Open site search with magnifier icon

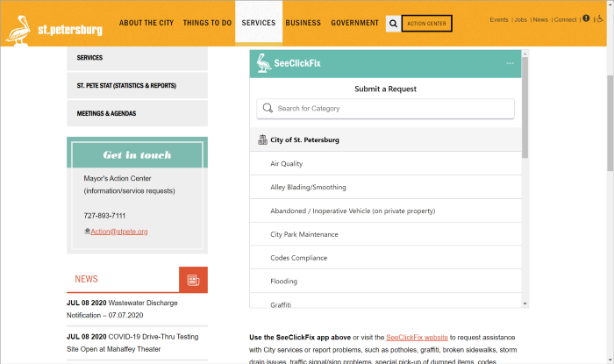tap(393, 24)
